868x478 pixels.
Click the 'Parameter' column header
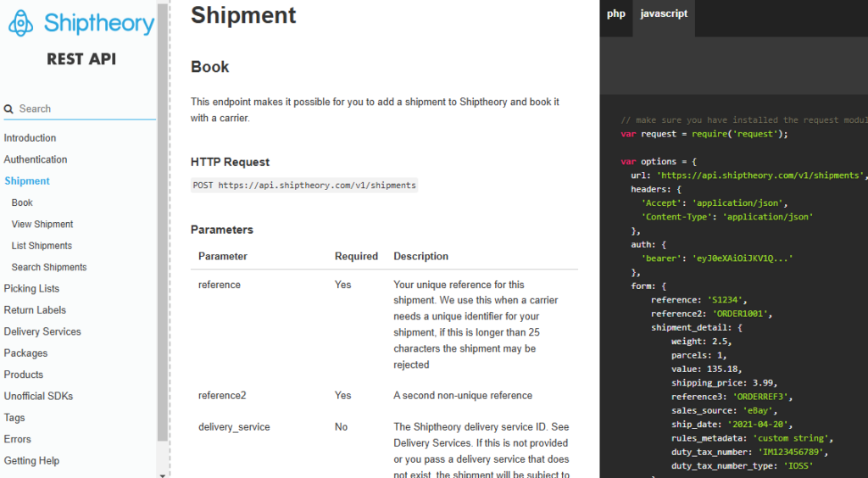click(x=223, y=256)
